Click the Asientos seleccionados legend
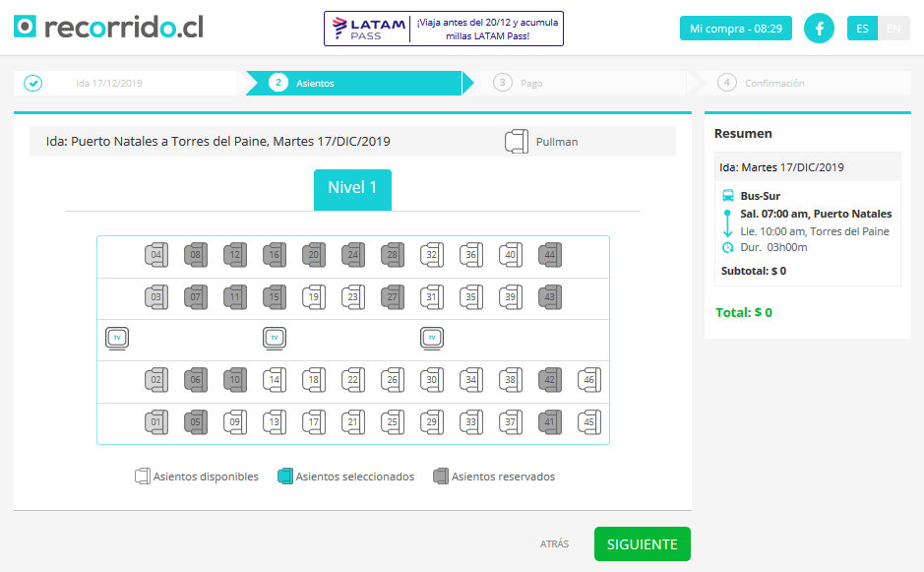This screenshot has height=572, width=924. click(346, 477)
